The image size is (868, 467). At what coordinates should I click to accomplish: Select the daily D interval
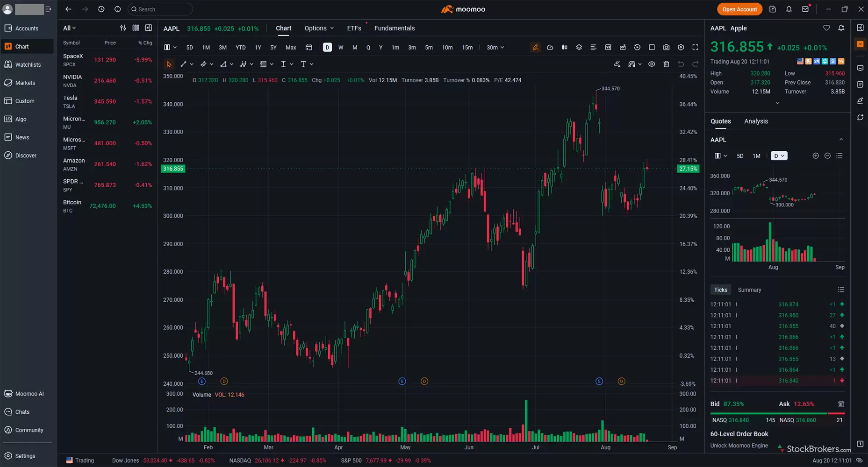327,47
